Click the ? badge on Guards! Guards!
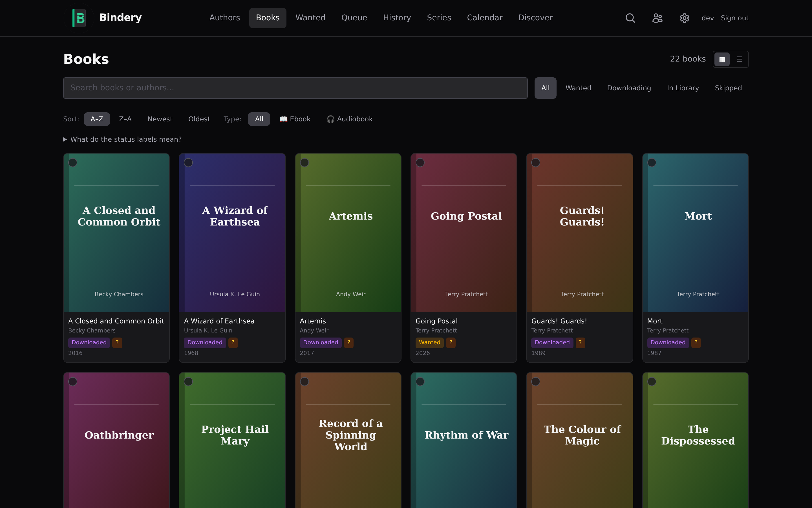The image size is (812, 508). click(580, 343)
